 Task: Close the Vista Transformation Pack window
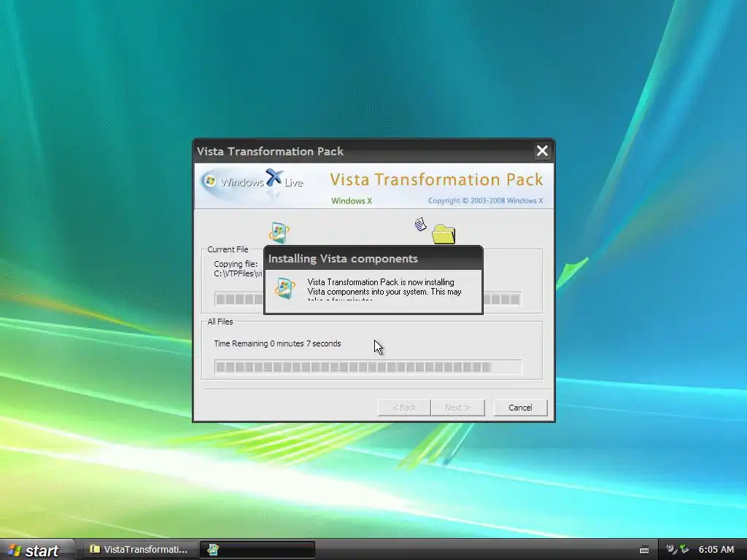(x=542, y=151)
